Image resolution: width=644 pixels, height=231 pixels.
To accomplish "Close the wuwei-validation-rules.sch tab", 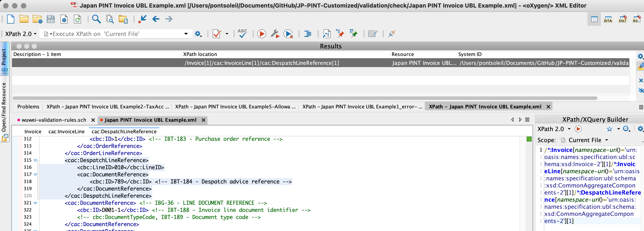I will pos(93,120).
